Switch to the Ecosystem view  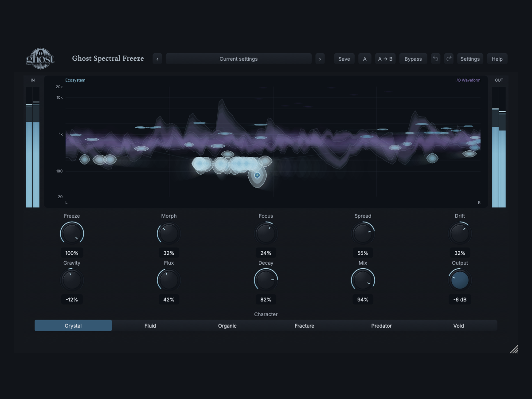click(x=75, y=80)
